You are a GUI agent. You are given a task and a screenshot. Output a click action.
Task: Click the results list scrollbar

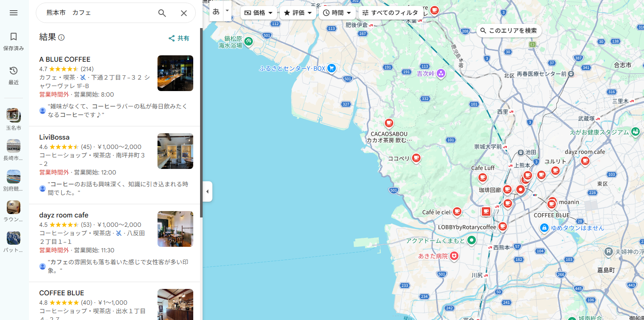click(x=201, y=128)
